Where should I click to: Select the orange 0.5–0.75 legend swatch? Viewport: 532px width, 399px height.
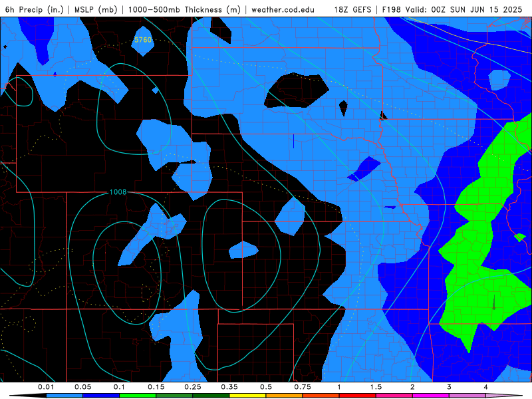tap(285, 396)
